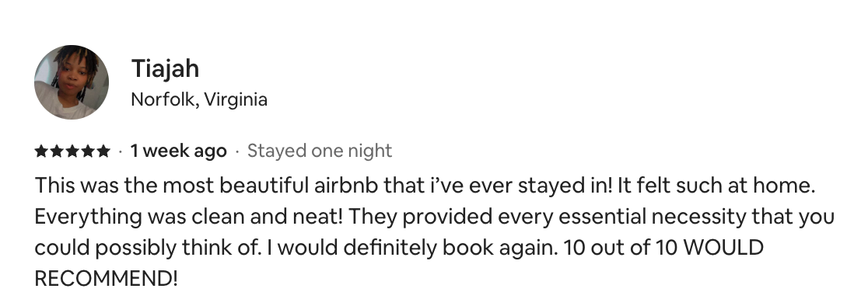Viewport: 868px width, 306px height.
Task: Click the dot separator before '1 week ago'
Action: pos(120,151)
